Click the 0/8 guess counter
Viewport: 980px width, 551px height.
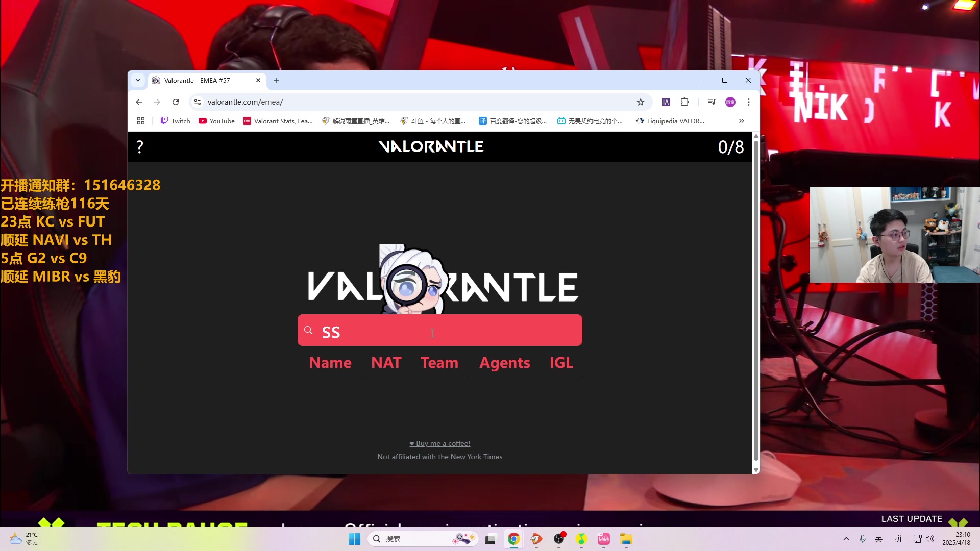731,147
